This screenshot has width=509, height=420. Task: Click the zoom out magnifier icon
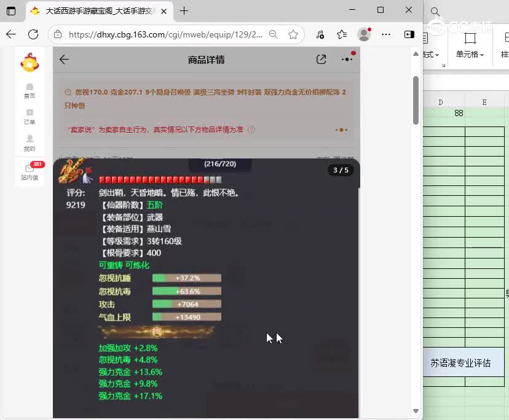click(274, 34)
